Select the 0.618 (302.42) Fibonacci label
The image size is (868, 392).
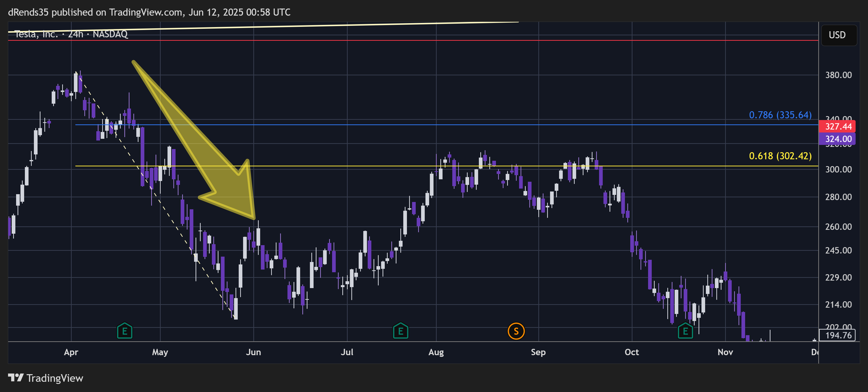780,156
